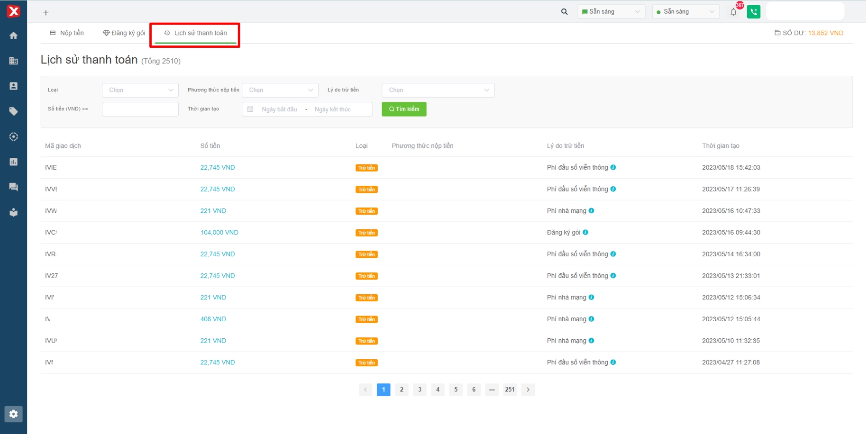Go to page 2 of results
The width and height of the screenshot is (868, 434).
(x=402, y=389)
